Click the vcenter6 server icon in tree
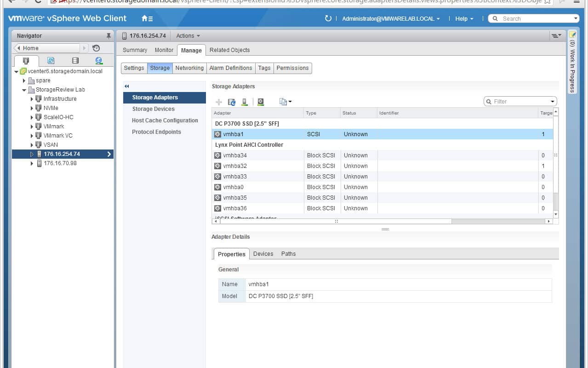 point(23,71)
